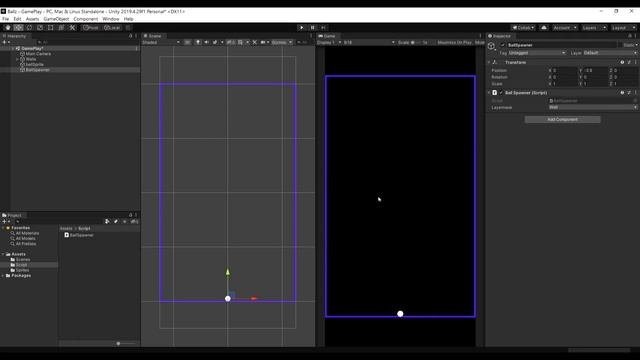Viewport: 640px width, 360px height.
Task: Toggle scene lighting in the Scene view
Action: (x=198, y=42)
